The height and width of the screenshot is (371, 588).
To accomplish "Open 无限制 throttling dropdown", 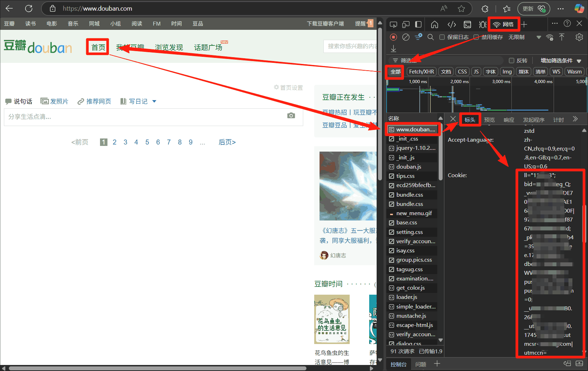I will (x=525, y=37).
